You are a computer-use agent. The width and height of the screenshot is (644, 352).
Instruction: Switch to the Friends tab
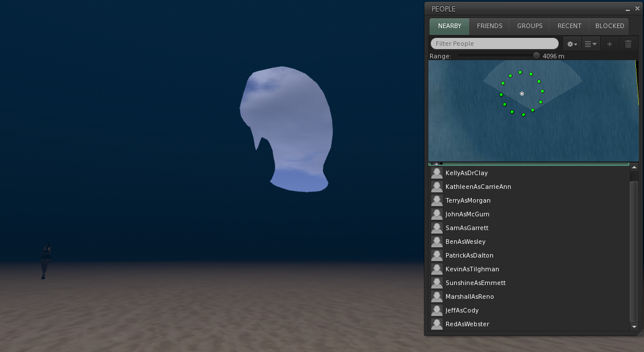pos(489,26)
